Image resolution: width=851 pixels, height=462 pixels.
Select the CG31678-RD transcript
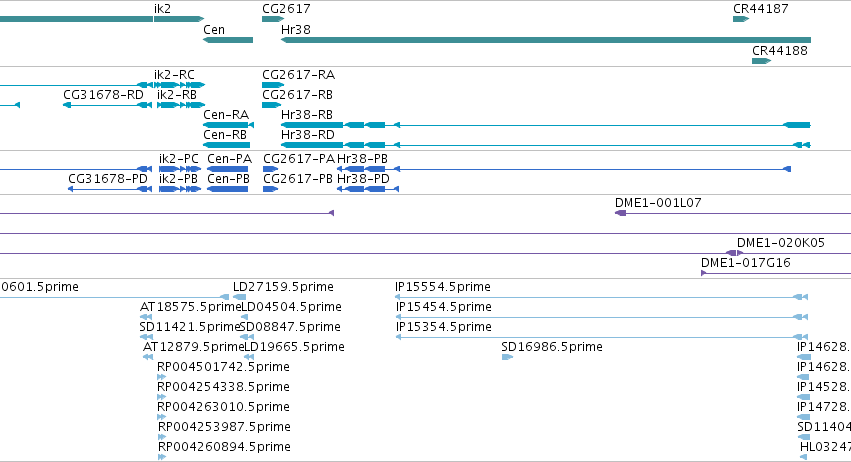pos(107,105)
